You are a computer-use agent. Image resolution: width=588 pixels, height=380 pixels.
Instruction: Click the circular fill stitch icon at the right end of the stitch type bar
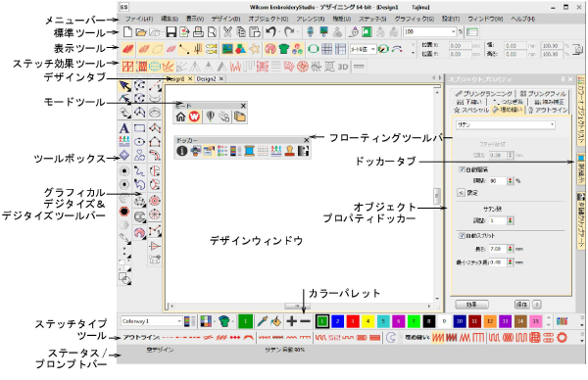pos(562,338)
